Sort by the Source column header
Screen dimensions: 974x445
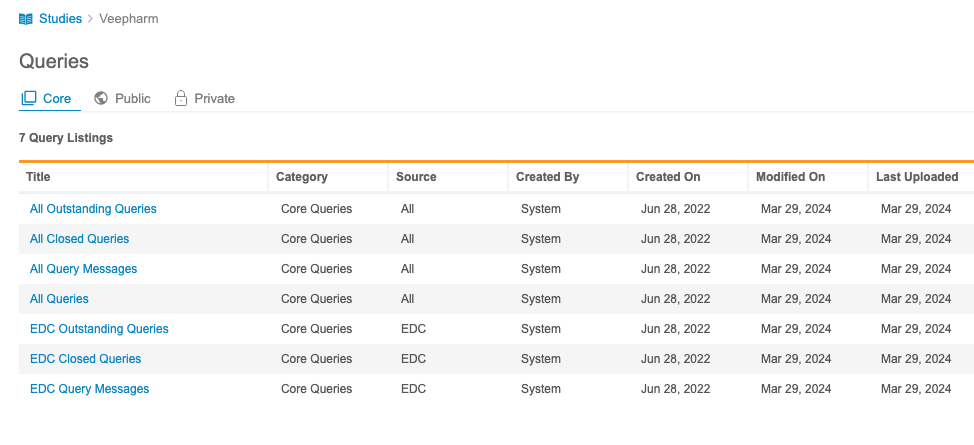coord(416,177)
